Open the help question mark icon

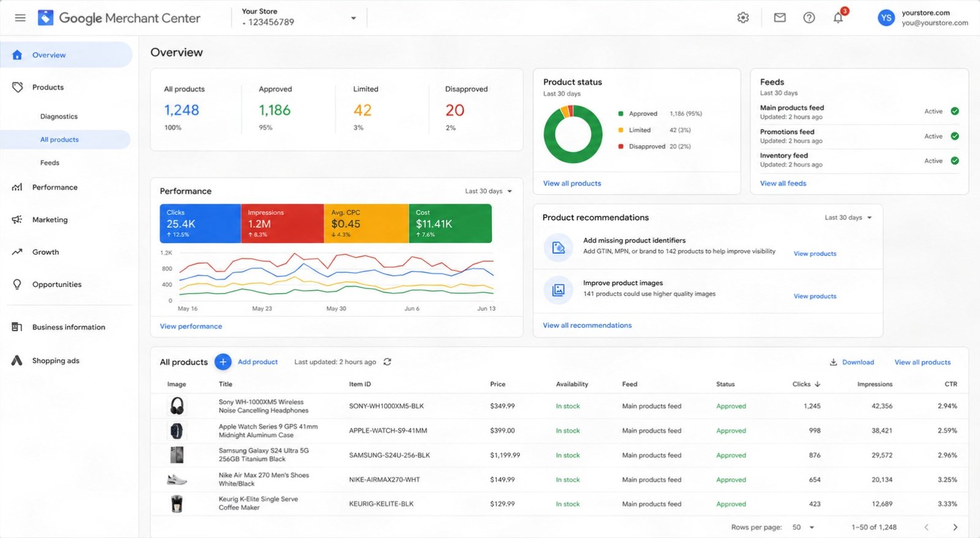tap(809, 18)
